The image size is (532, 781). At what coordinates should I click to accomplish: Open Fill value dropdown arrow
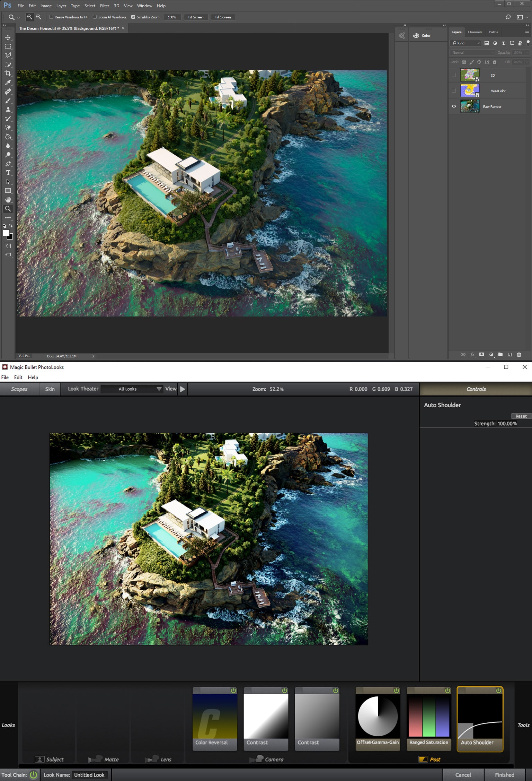point(527,62)
